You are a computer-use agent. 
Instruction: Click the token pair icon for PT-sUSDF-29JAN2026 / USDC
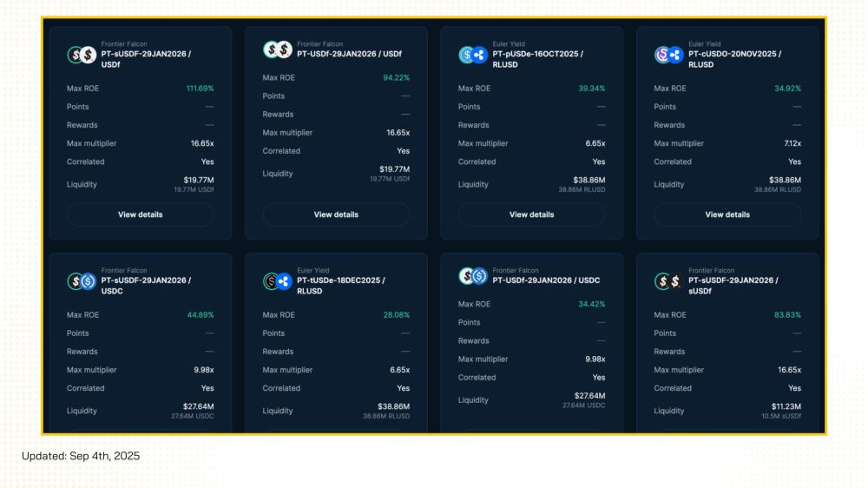[x=82, y=281]
